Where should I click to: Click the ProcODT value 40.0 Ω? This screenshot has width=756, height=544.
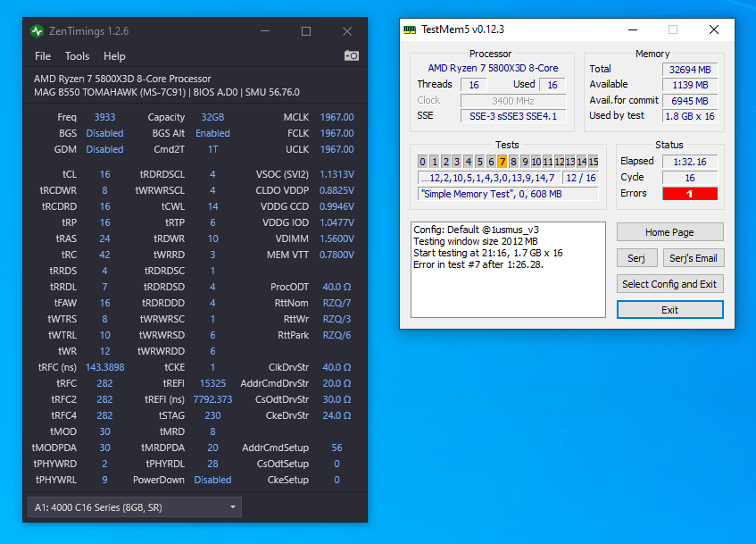pos(336,287)
